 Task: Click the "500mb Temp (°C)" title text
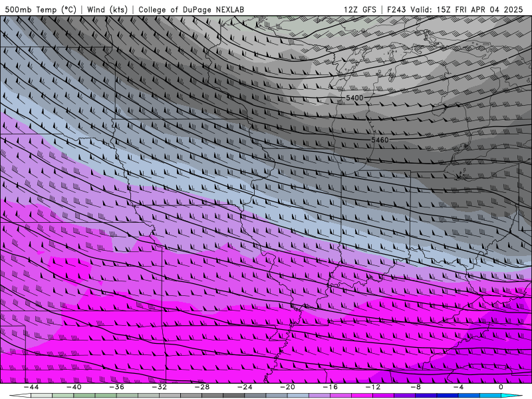tap(41, 9)
